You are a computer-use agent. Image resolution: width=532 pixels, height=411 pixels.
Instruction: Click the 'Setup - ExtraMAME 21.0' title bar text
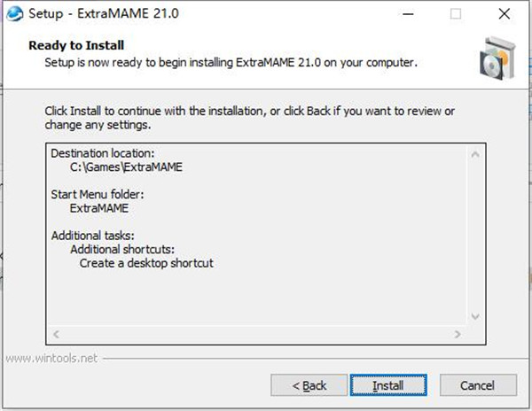tap(104, 14)
